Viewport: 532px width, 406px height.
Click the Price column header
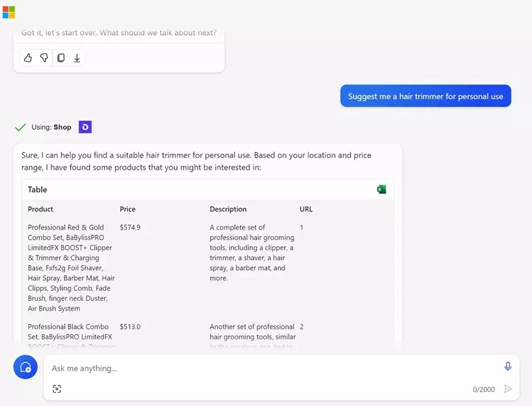click(x=128, y=209)
